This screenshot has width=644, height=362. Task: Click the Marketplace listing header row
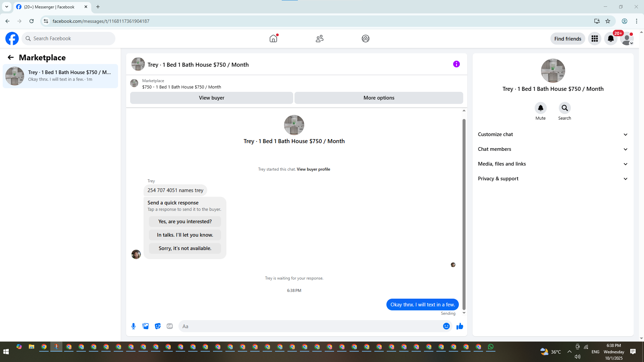(297, 84)
